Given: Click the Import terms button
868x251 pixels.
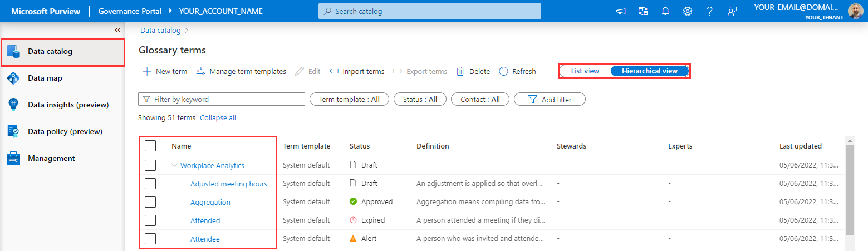Looking at the screenshot, I should (x=357, y=71).
